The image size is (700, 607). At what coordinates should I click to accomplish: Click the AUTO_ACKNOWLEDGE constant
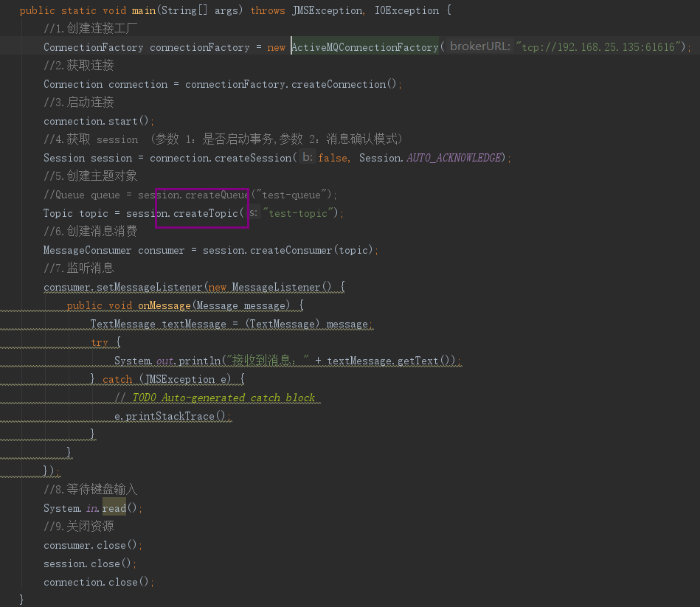click(454, 158)
